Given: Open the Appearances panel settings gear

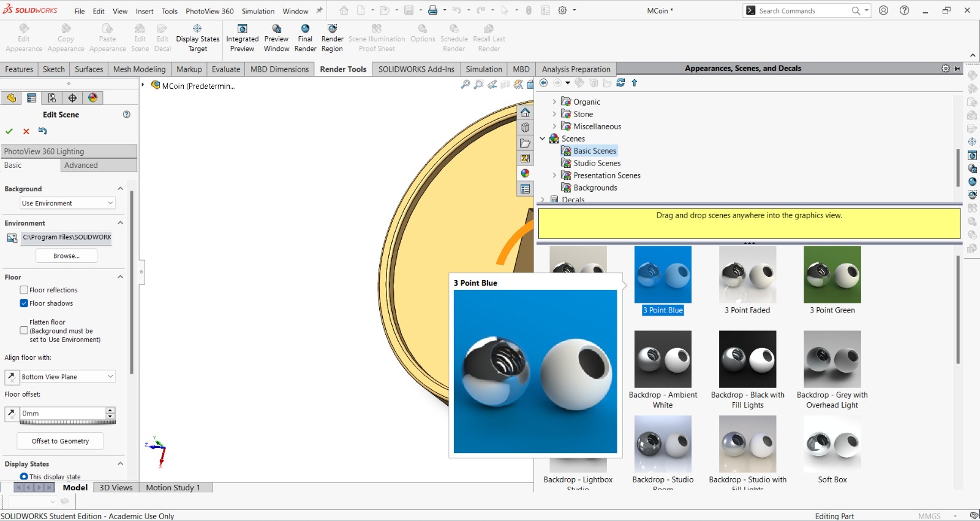Looking at the screenshot, I should (946, 69).
